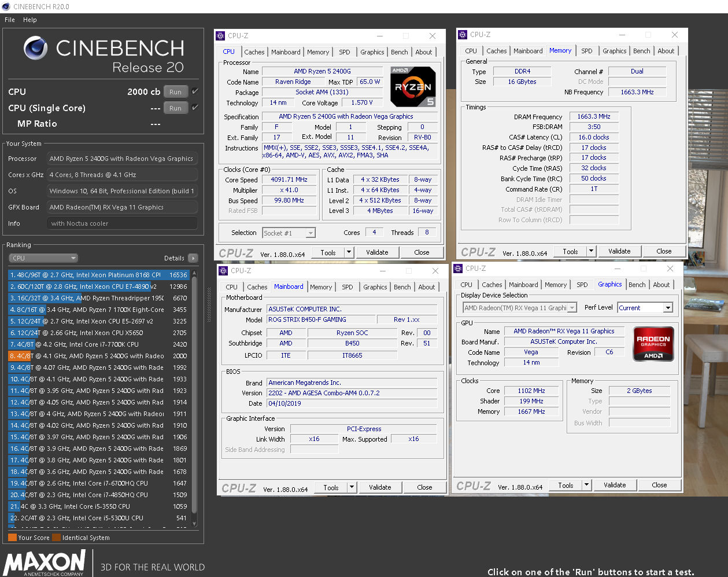Select ranking row 1 Xeon Platinum 8168
Viewport: 728px width, 577px height.
tap(98, 275)
